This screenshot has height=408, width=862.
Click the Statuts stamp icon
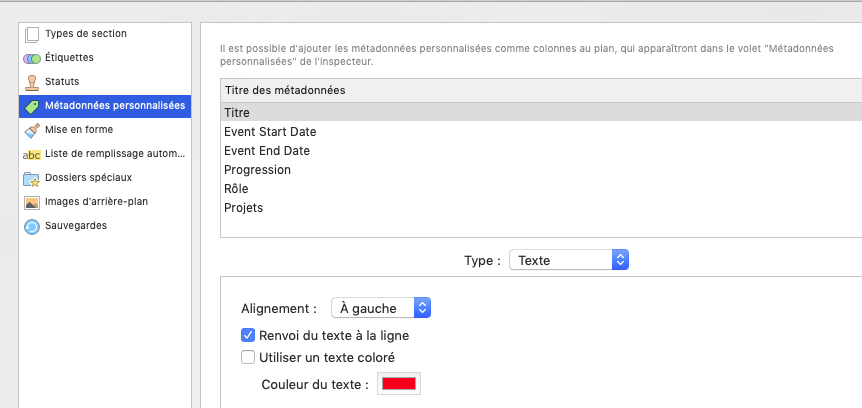(32, 82)
